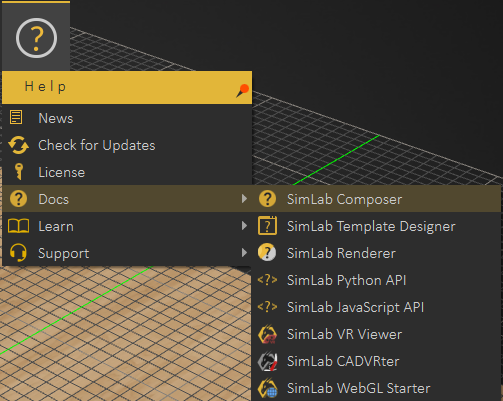Expand the Support submenu arrow
The height and width of the screenshot is (401, 503).
[244, 253]
